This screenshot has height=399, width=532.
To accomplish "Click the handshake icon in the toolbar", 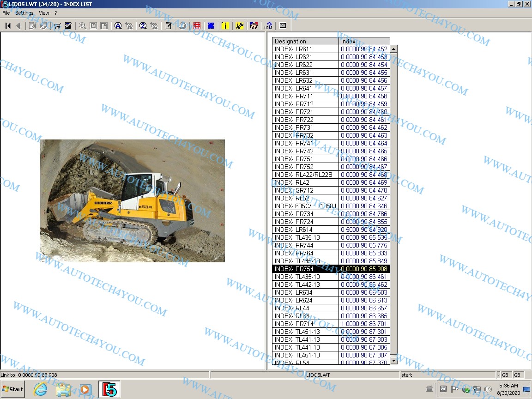I will pos(254,26).
